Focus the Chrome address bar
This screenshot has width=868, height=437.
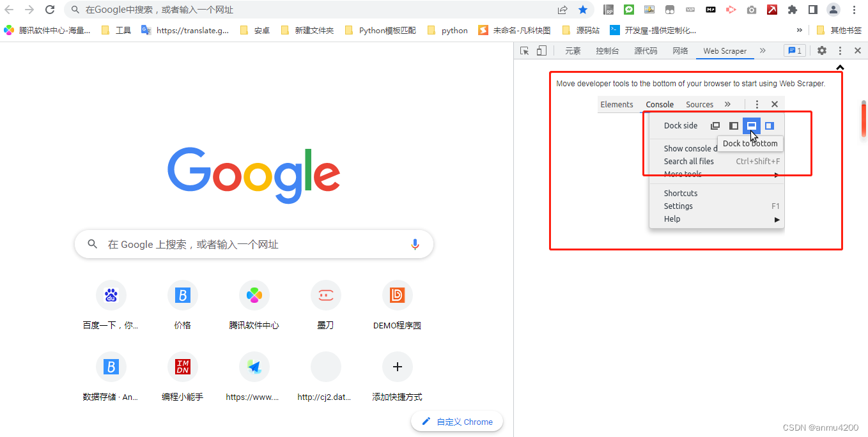[x=310, y=10]
